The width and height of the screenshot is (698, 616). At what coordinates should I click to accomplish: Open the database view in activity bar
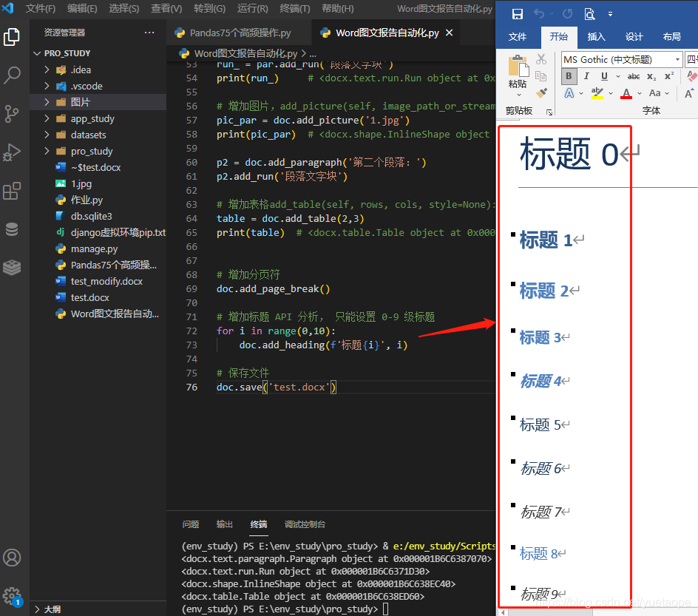click(12, 229)
